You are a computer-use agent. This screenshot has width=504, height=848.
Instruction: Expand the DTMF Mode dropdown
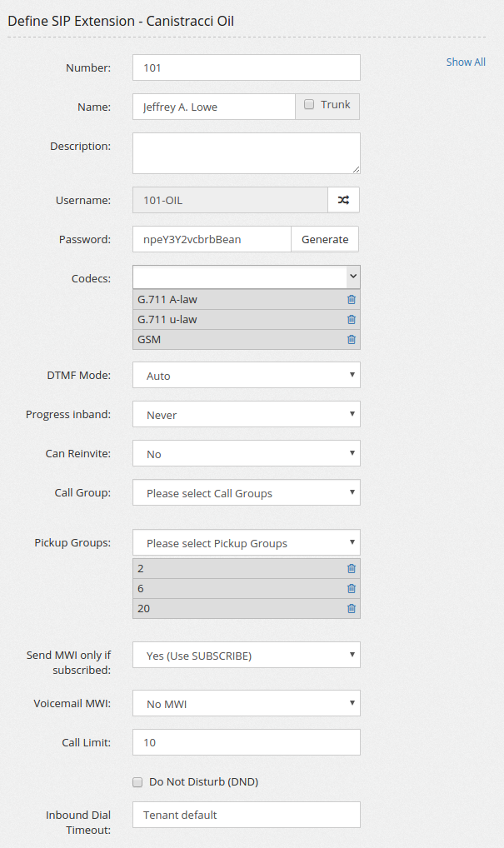point(246,376)
